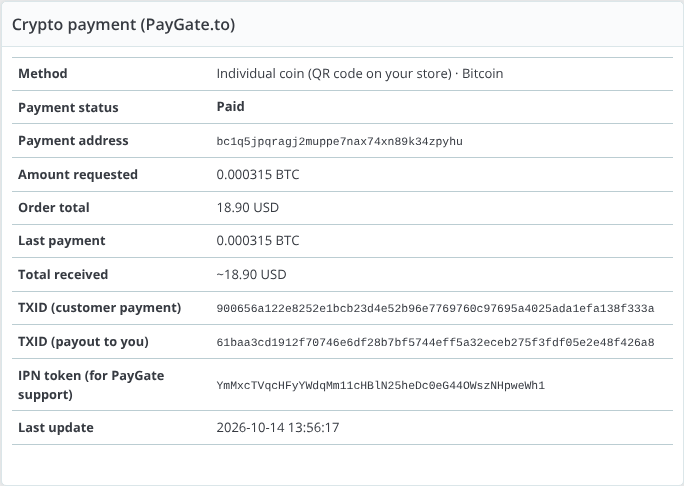
Task: Click the 'Order total' label
Action: pos(54,208)
